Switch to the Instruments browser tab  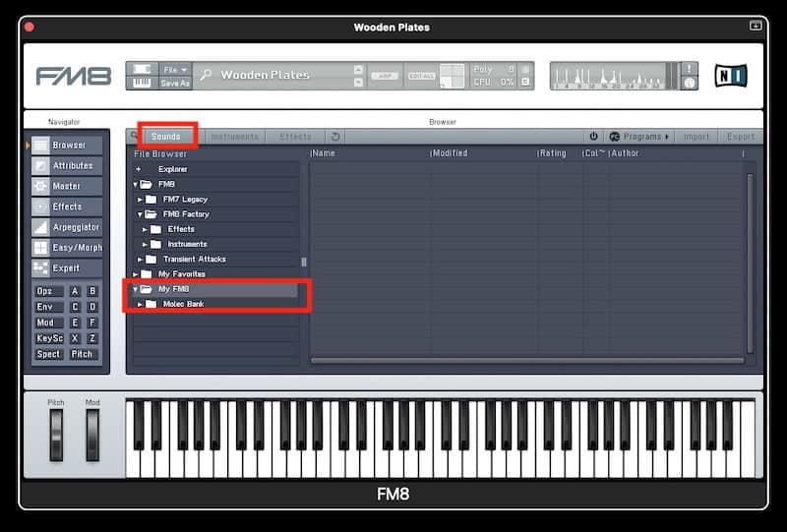(235, 137)
